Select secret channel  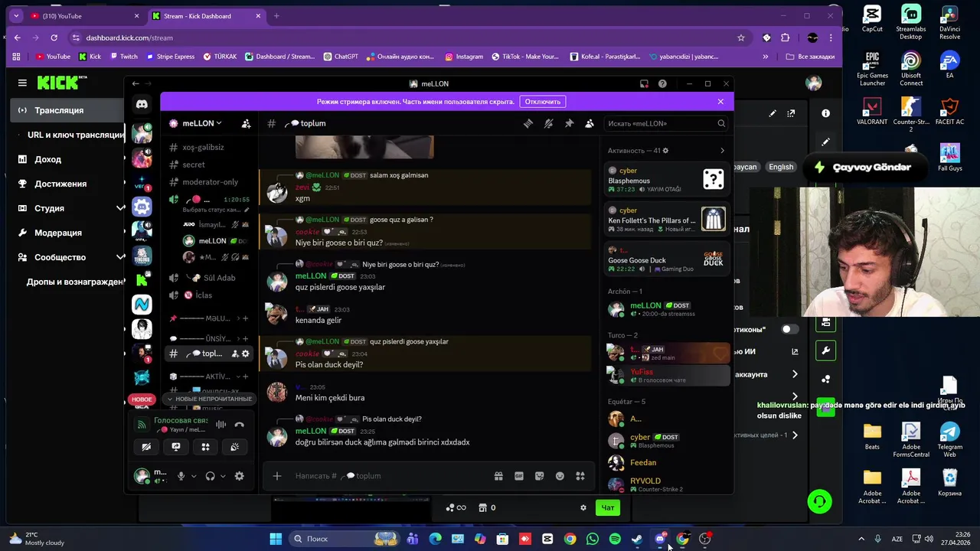tap(194, 165)
